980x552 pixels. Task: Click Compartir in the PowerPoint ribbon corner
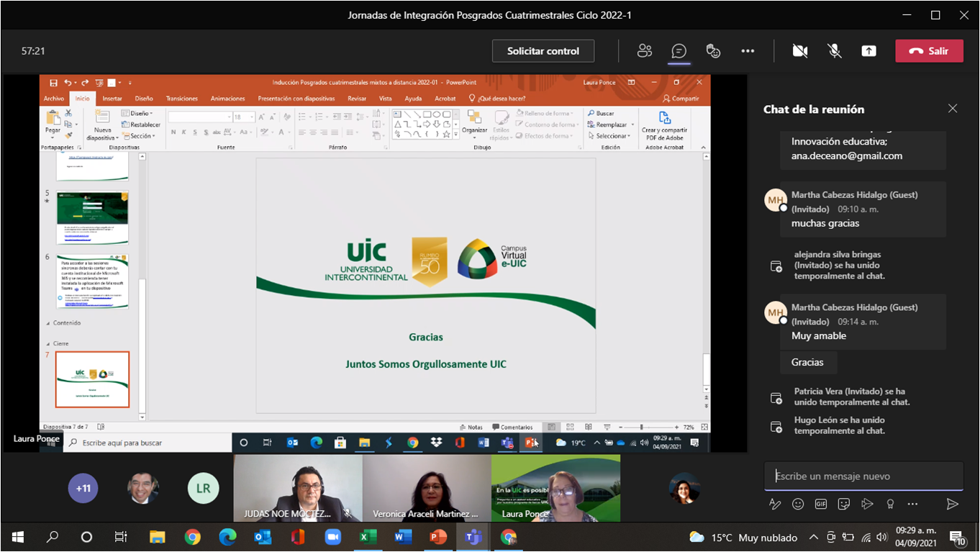tap(681, 99)
